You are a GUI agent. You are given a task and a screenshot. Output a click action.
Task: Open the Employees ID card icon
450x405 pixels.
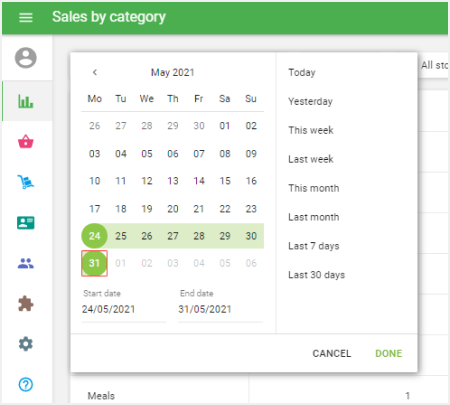pyautogui.click(x=26, y=223)
